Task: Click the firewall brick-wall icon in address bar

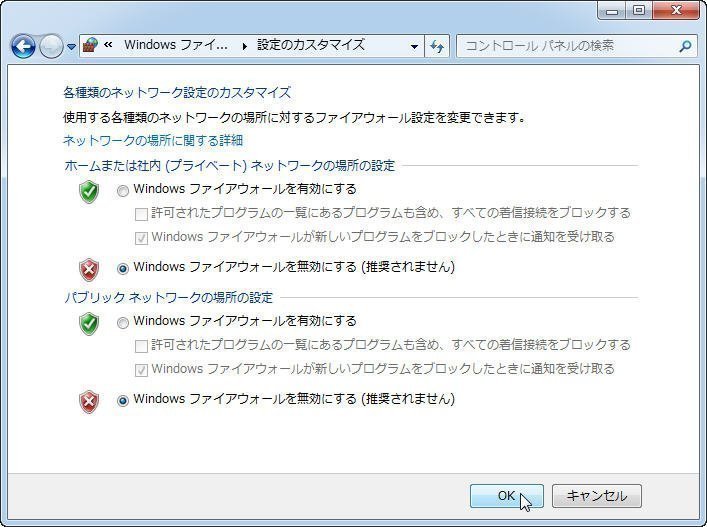Action: click(91, 46)
